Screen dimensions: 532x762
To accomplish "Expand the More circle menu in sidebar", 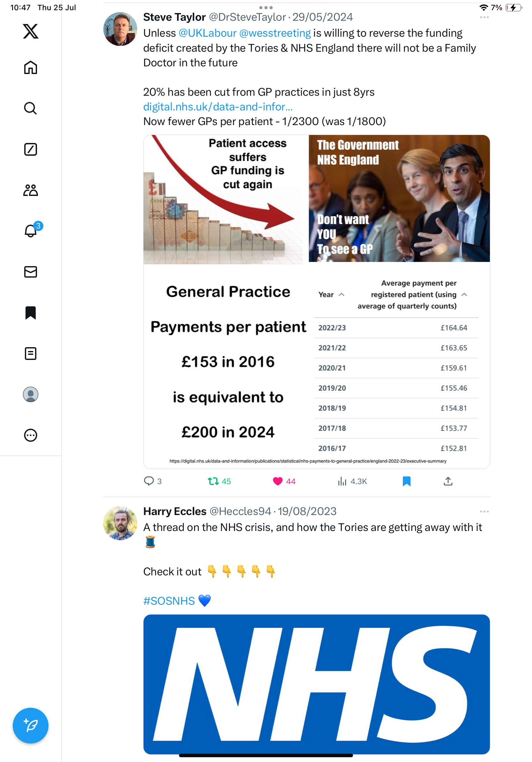I will click(x=31, y=435).
